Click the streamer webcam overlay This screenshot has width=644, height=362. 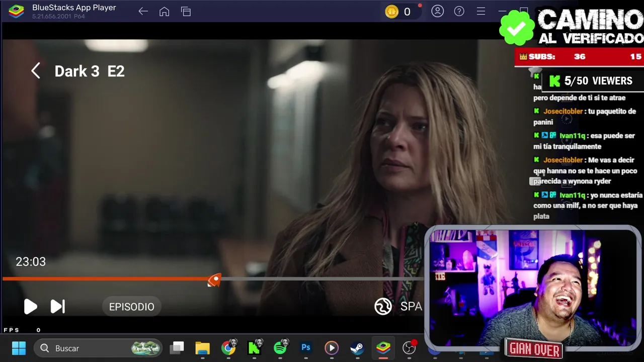click(533, 288)
